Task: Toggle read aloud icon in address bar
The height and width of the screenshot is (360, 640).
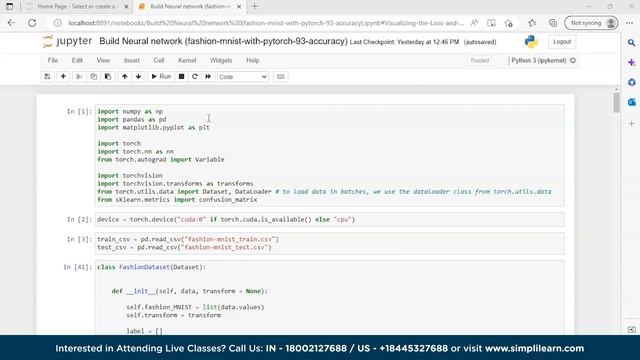Action: [x=474, y=23]
